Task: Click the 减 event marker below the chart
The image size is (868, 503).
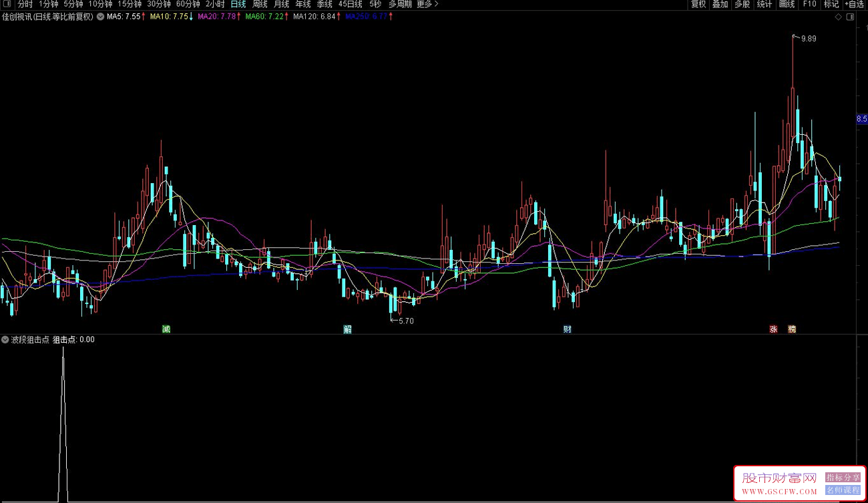Action: (166, 329)
